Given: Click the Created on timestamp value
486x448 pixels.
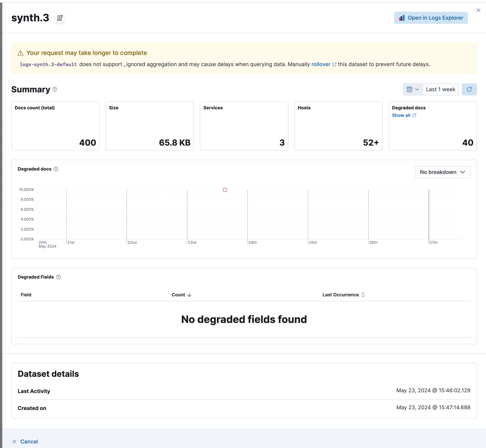Looking at the screenshot, I should point(433,407).
